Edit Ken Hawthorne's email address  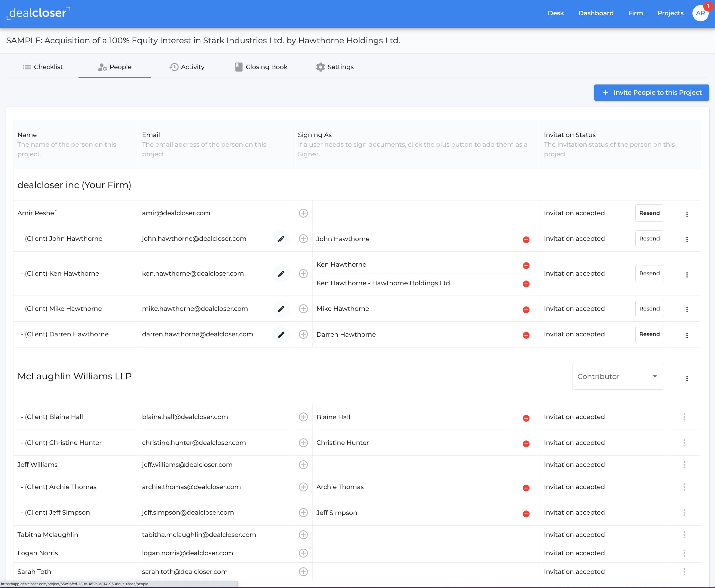281,274
